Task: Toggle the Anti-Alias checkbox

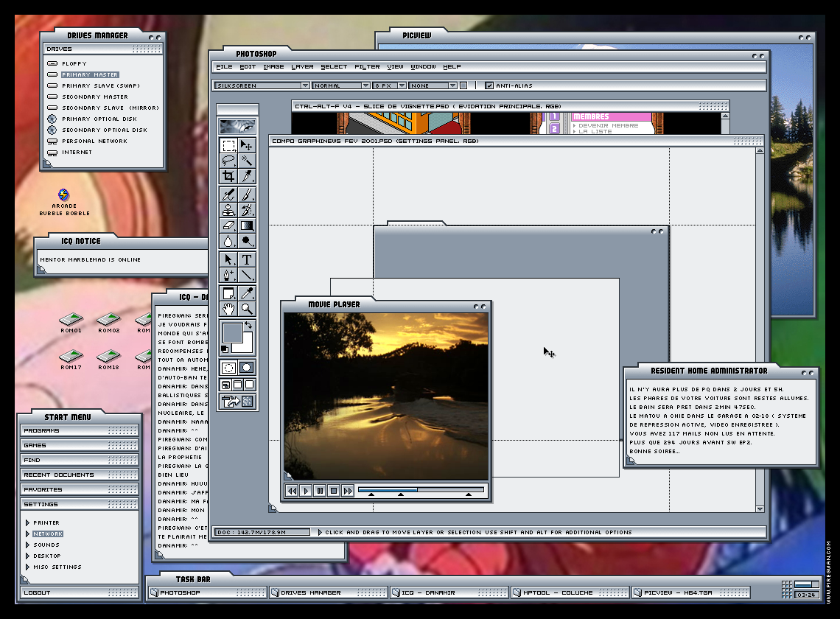Action: tap(489, 85)
